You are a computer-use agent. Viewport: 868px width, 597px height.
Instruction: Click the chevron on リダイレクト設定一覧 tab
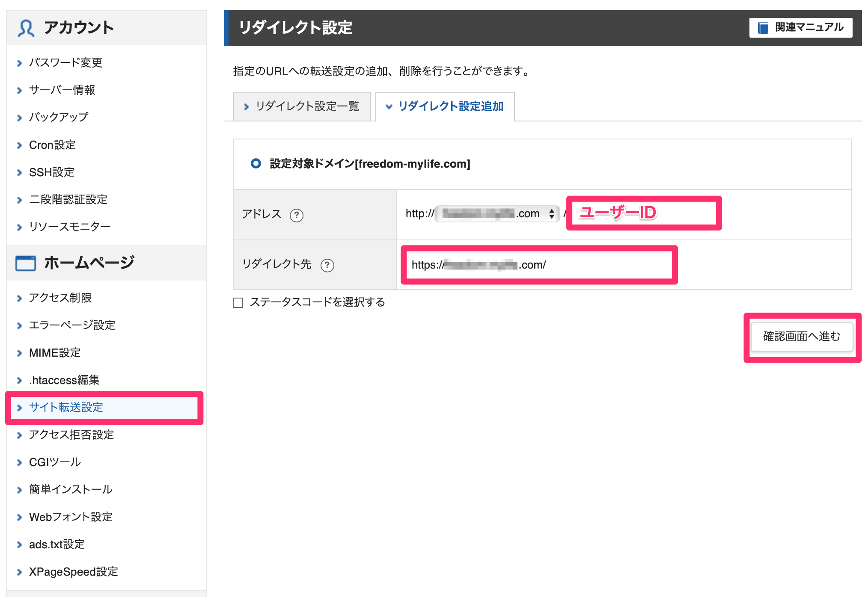click(246, 107)
